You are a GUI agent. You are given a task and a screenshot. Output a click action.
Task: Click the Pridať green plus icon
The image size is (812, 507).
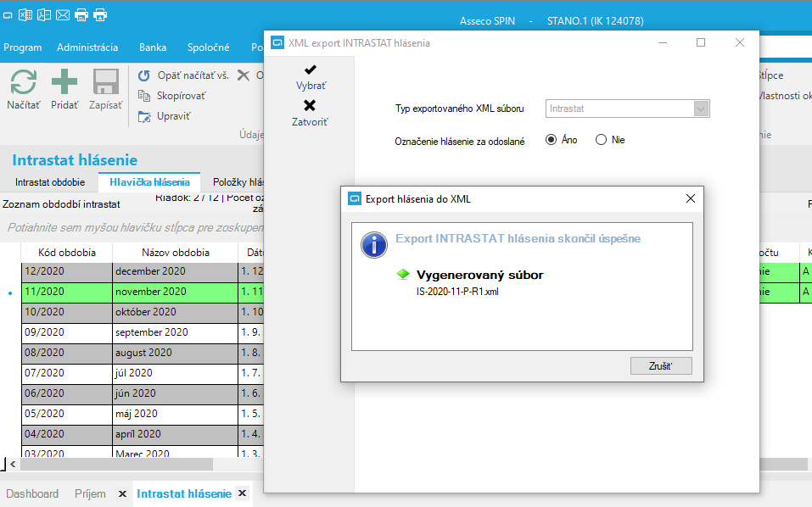(64, 82)
